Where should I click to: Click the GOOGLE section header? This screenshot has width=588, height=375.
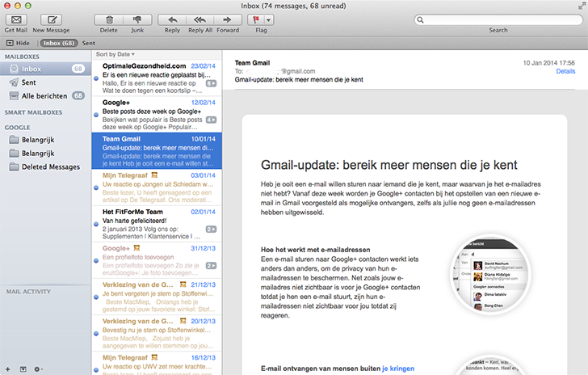click(x=17, y=128)
